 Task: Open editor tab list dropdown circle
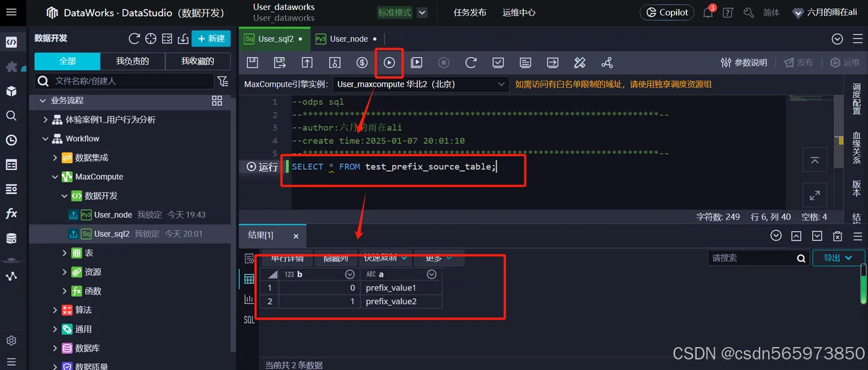(x=838, y=39)
